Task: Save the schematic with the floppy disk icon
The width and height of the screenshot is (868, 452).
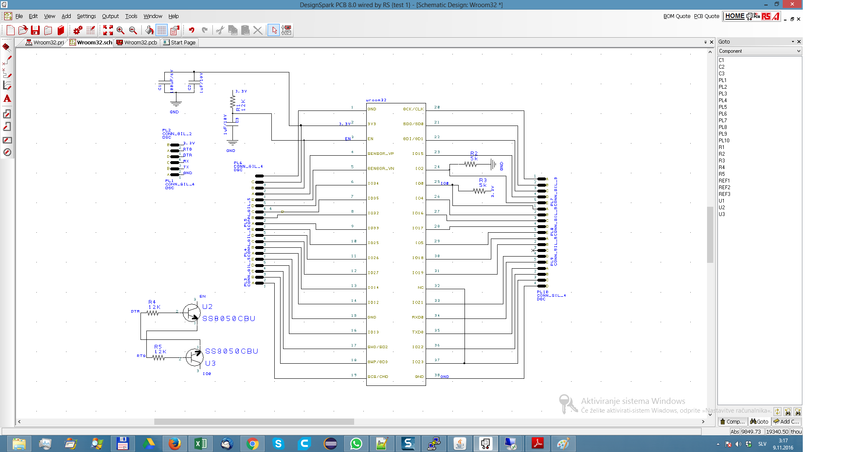Action: click(x=36, y=30)
